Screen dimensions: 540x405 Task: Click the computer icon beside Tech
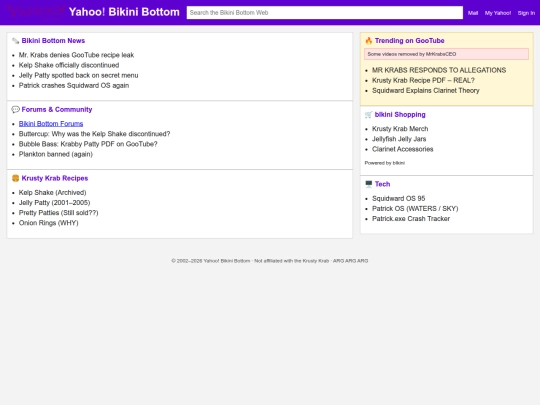click(x=368, y=184)
